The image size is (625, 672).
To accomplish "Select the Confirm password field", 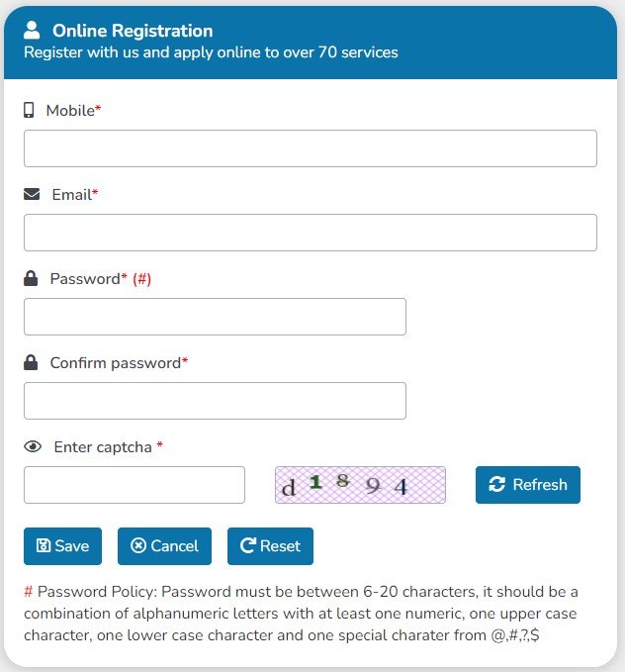I will coord(215,401).
